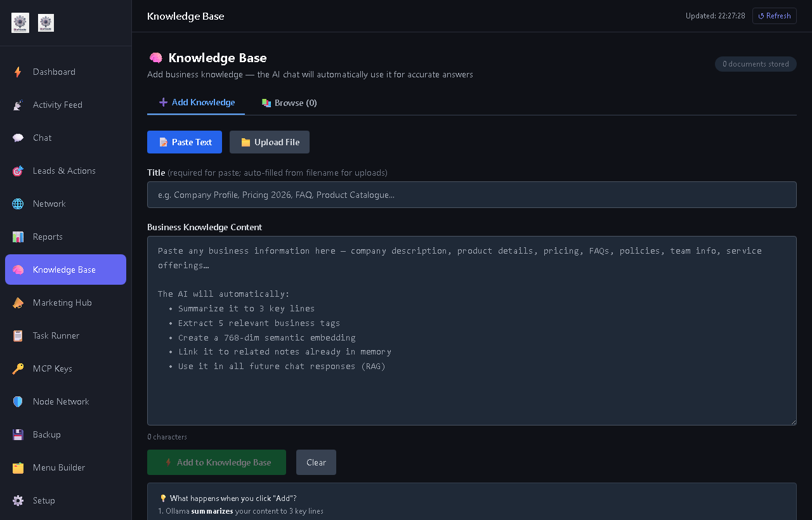Toggle to Upload File mode
The width and height of the screenshot is (812, 520).
269,142
